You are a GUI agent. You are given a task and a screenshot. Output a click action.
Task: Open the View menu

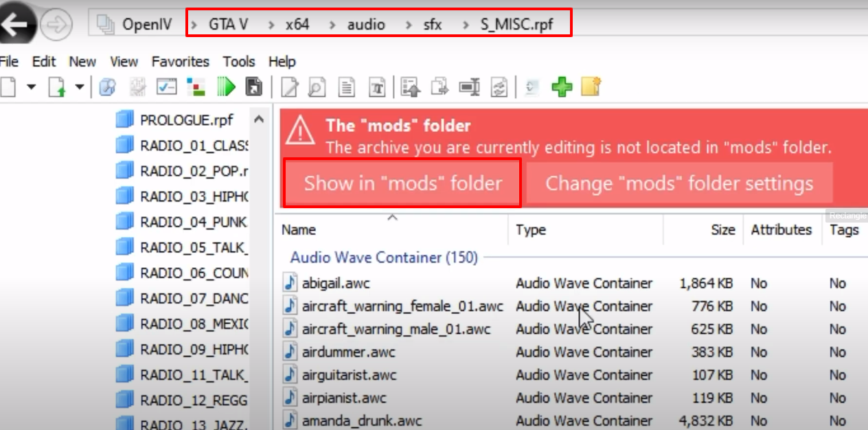coord(124,62)
